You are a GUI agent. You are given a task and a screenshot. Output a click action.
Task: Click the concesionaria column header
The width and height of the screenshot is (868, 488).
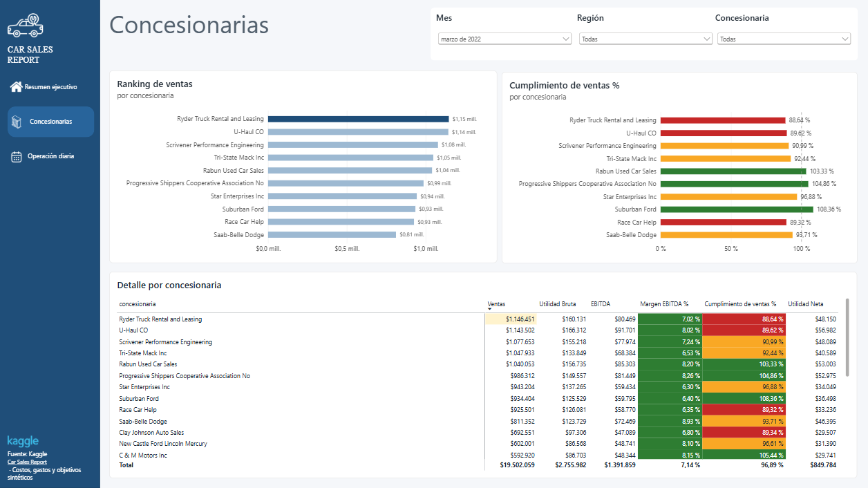[x=138, y=303]
